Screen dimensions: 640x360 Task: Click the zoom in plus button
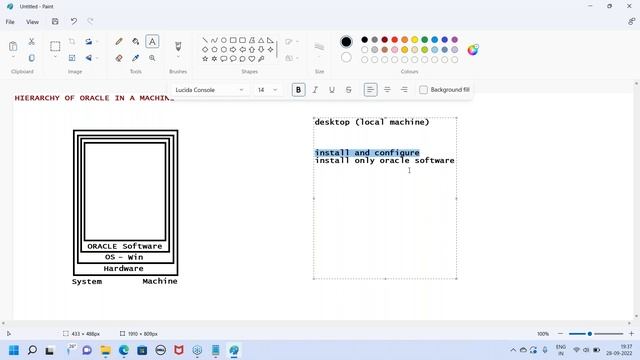click(x=631, y=333)
